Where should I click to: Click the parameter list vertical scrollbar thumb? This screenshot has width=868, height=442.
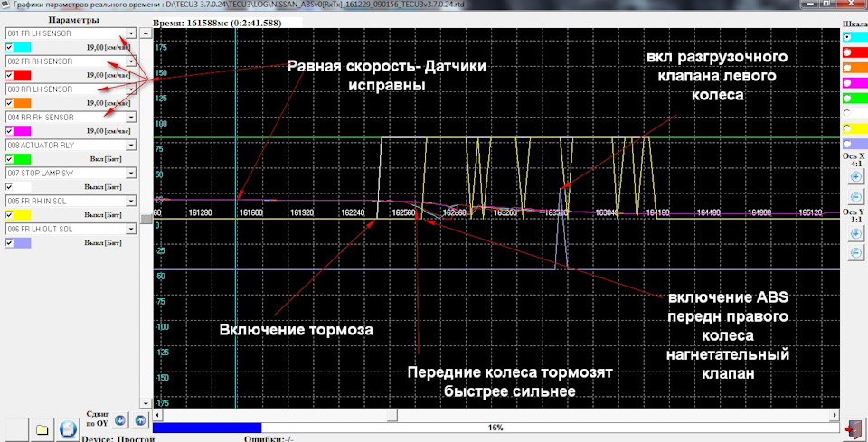[146, 219]
